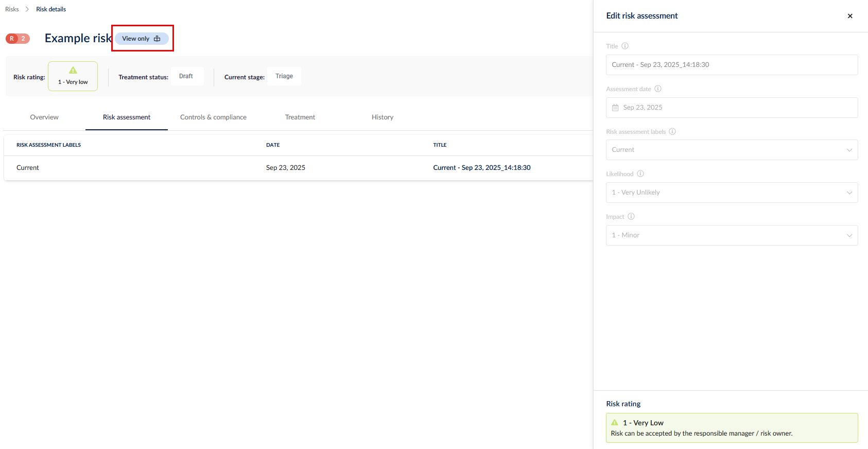This screenshot has height=449, width=868.
Task: Close the Edit risk assessment panel
Action: coord(850,16)
